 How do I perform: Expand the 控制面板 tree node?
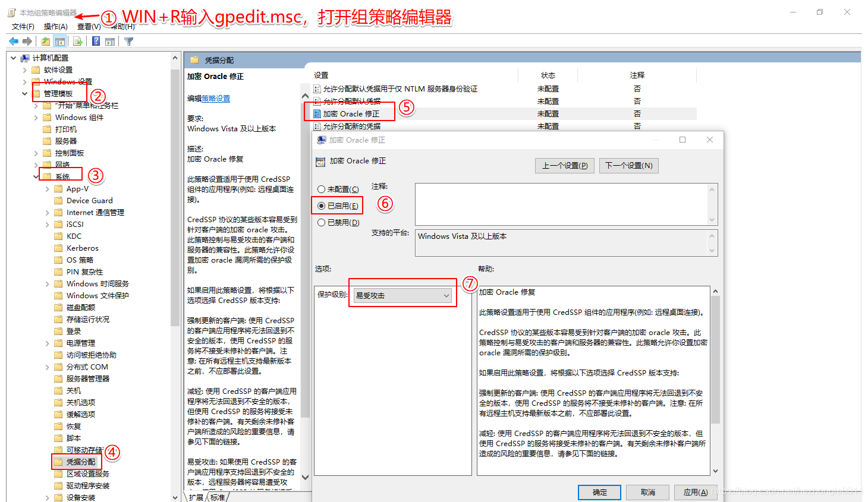(36, 153)
